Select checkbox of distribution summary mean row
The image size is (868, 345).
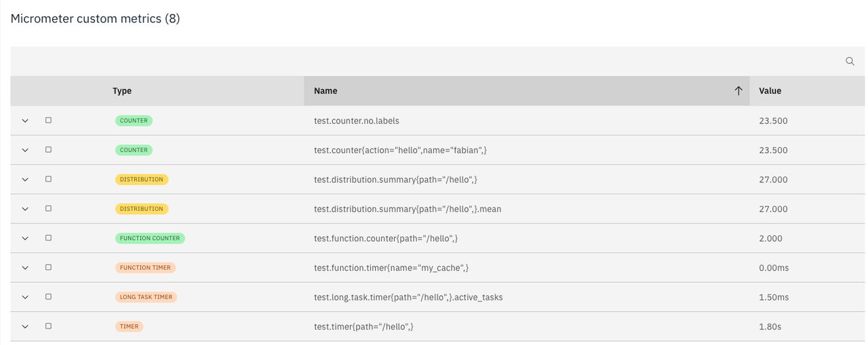[x=48, y=208]
